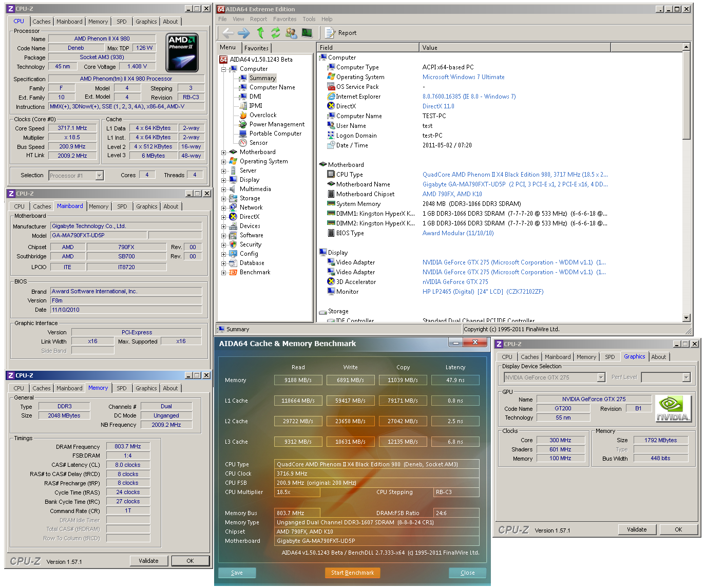This screenshot has width=705, height=588.
Task: Open the Processor #1 selection dropdown
Action: click(100, 176)
